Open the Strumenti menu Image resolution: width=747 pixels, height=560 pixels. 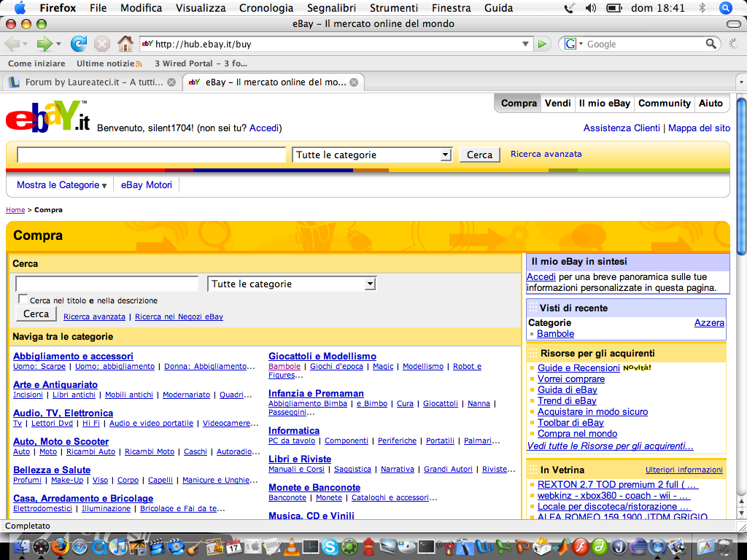coord(394,8)
